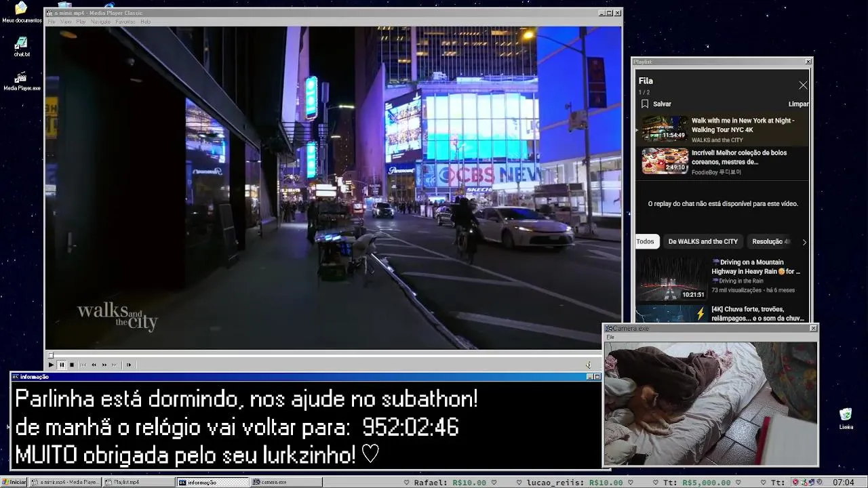This screenshot has width=868, height=488.
Task: Close the Camera.exe window
Action: pos(814,328)
